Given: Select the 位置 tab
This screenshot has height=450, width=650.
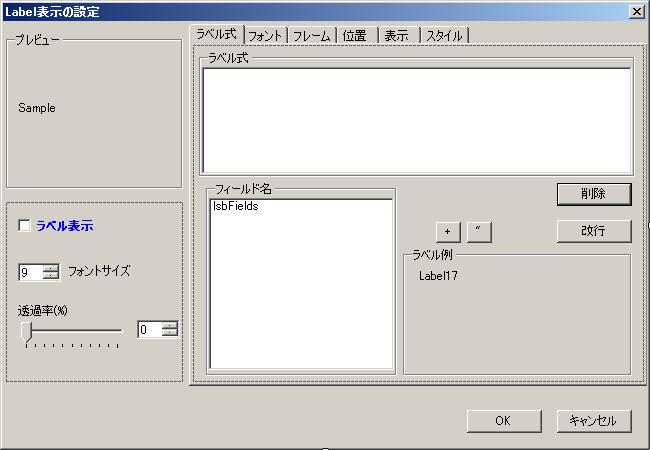Looking at the screenshot, I should 354,35.
